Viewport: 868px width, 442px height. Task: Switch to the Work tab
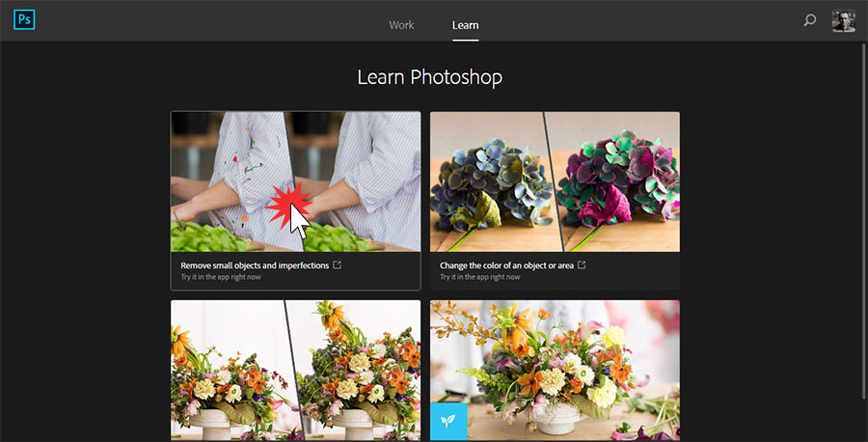401,25
